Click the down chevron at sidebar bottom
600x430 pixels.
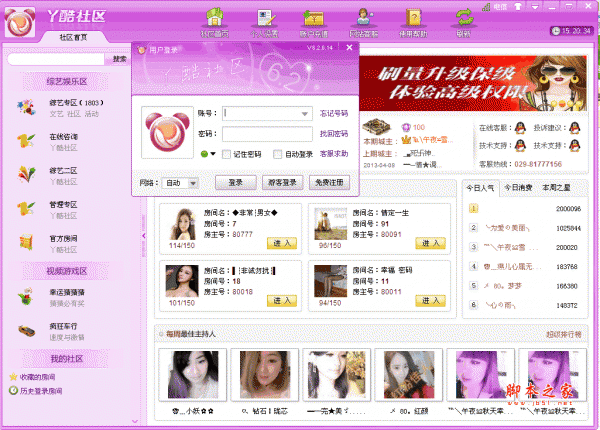[135, 421]
